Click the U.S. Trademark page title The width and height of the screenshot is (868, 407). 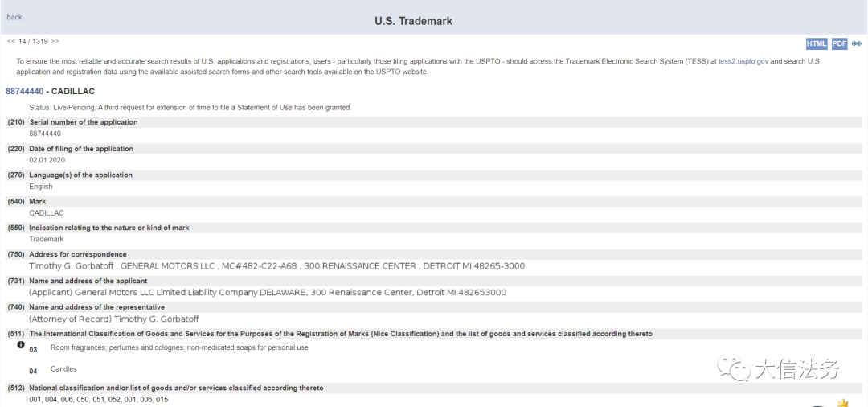pyautogui.click(x=413, y=21)
